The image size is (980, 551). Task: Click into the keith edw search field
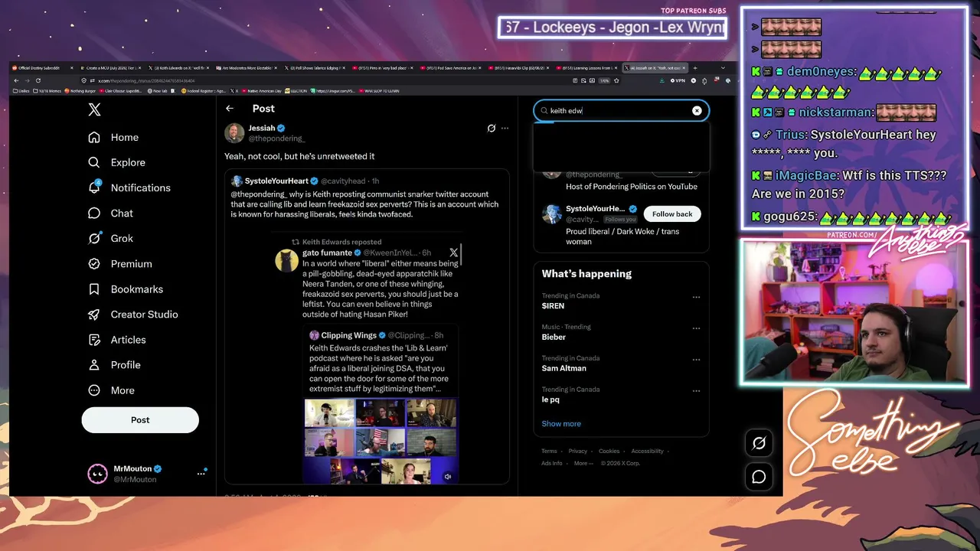[x=621, y=111]
